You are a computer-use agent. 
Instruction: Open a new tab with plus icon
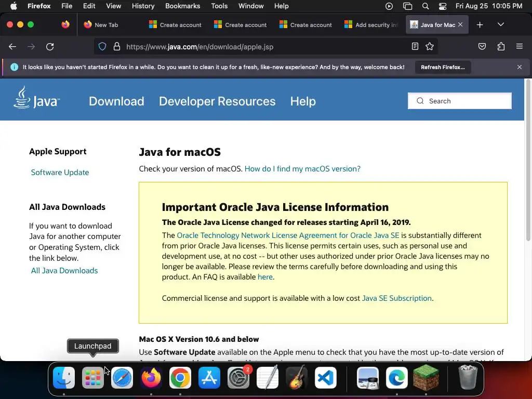[480, 25]
